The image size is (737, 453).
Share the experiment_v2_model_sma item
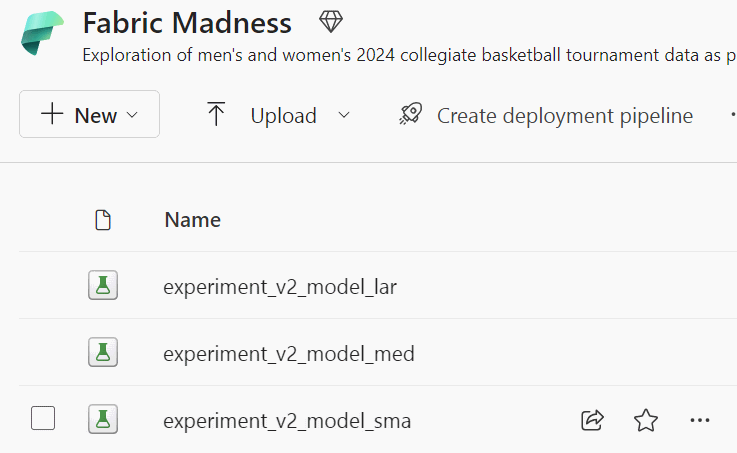tap(592, 421)
